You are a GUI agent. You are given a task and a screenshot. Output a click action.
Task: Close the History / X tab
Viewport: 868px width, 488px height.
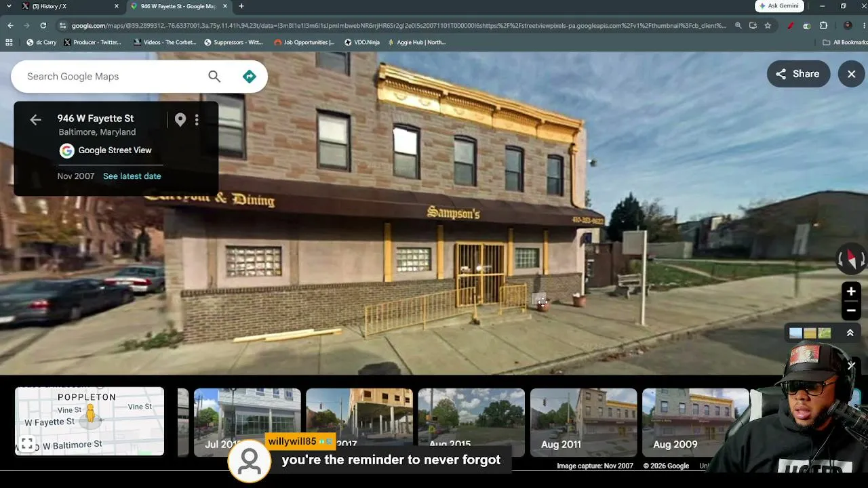point(117,6)
